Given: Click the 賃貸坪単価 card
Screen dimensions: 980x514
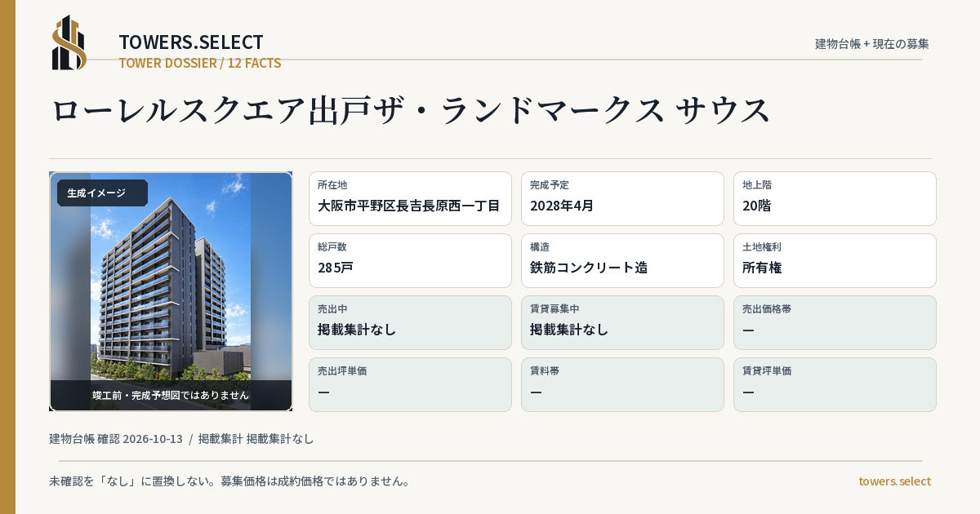Looking at the screenshot, I should click(835, 384).
